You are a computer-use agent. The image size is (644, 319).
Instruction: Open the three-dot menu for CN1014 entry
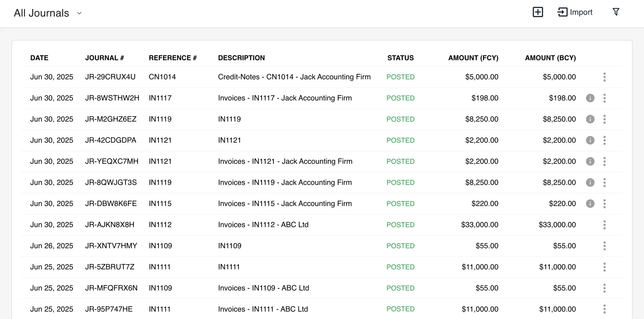pyautogui.click(x=605, y=77)
